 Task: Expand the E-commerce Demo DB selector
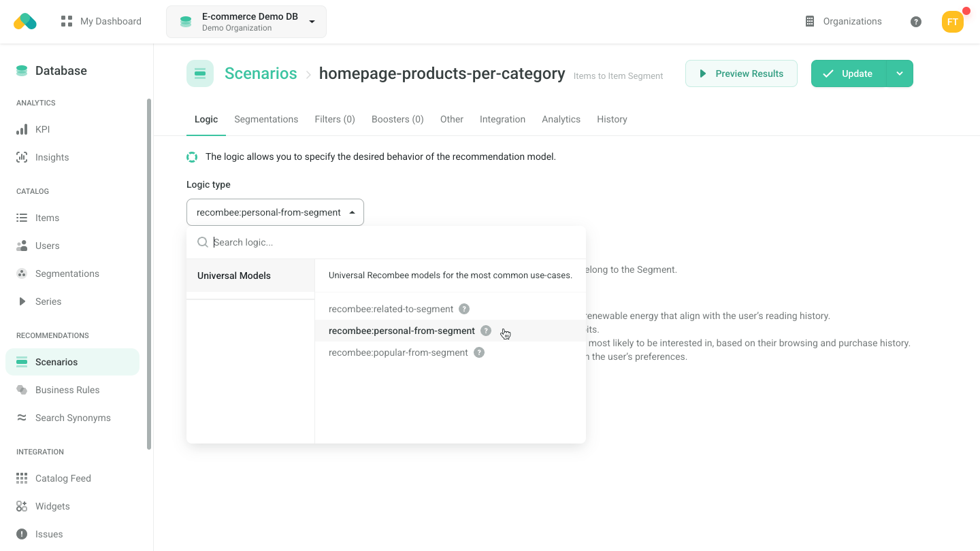[x=246, y=22]
